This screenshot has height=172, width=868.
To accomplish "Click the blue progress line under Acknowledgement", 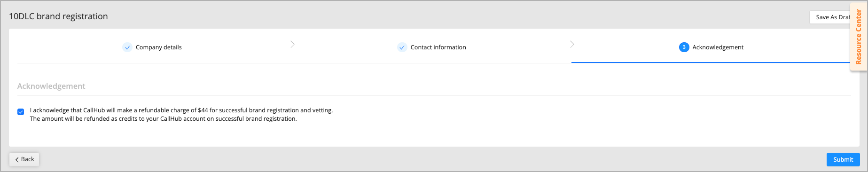I will coord(711,62).
